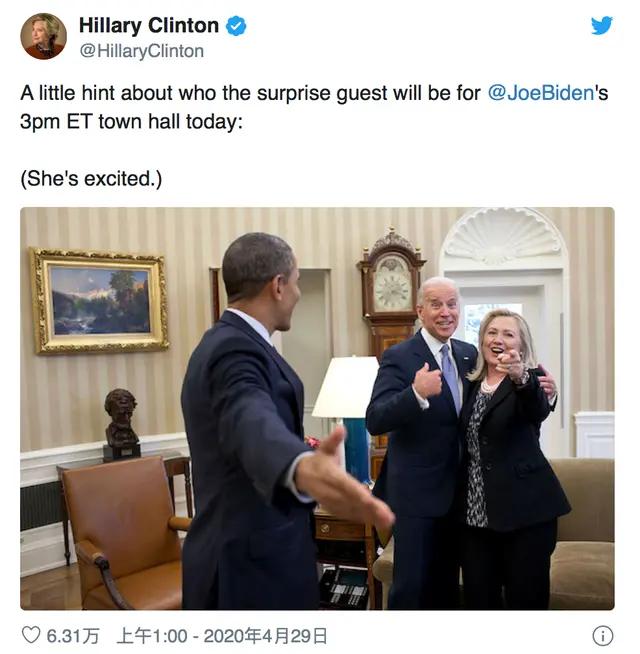Click the blue Twitter bird logo
The image size is (640, 654).
point(602,26)
